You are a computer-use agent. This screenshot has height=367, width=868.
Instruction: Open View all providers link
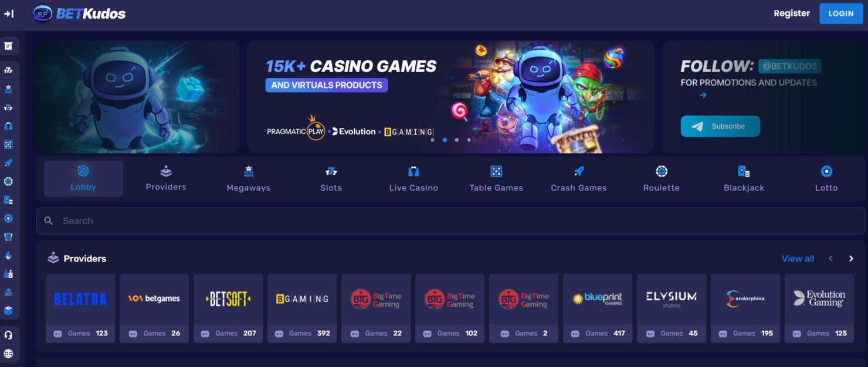[798, 259]
